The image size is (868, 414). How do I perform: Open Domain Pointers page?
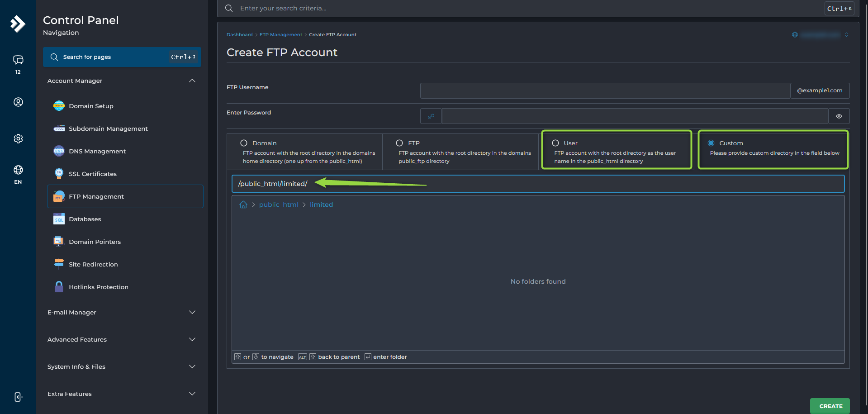(x=125, y=242)
